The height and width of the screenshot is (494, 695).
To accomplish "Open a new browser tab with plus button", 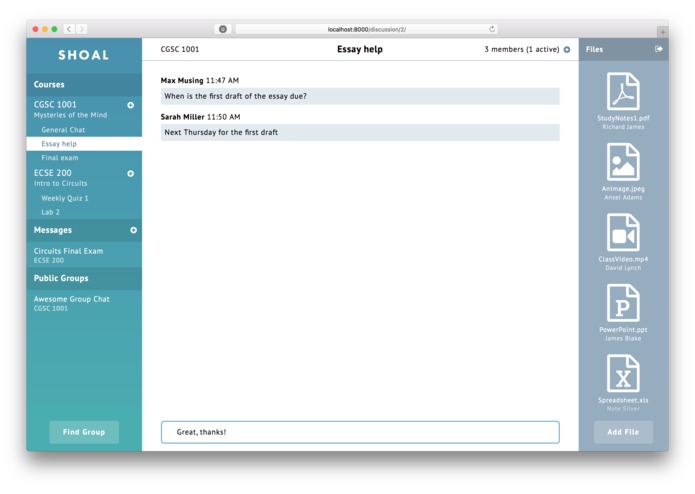I will (663, 32).
